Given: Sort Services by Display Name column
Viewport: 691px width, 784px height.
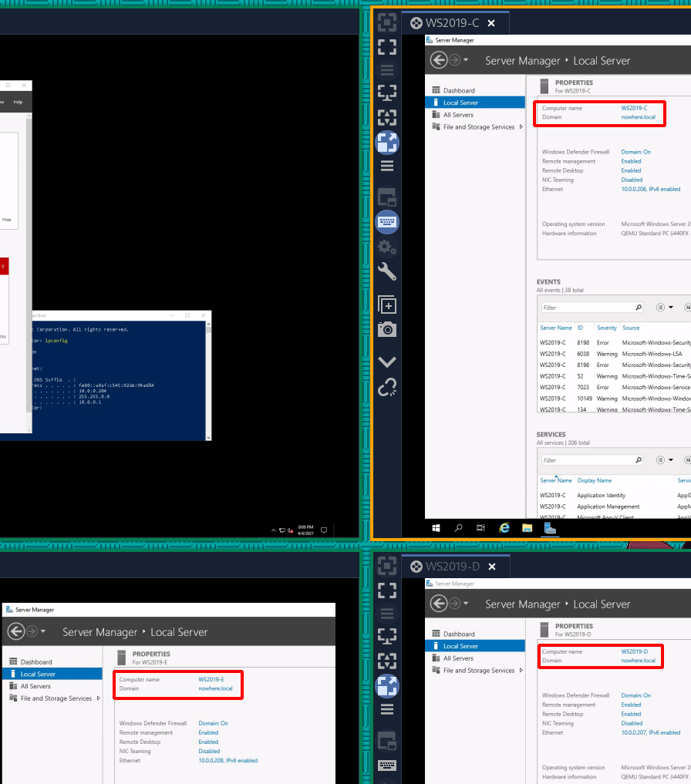Looking at the screenshot, I should pyautogui.click(x=595, y=480).
